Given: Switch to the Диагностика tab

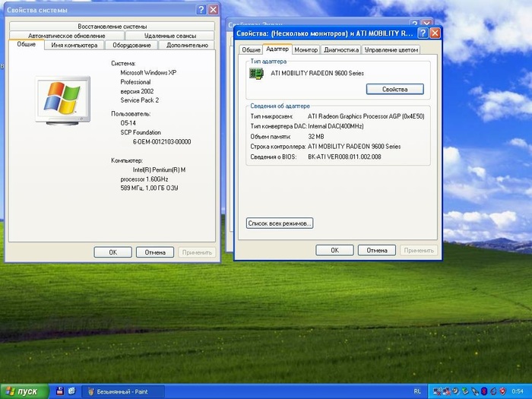Looking at the screenshot, I should [340, 49].
